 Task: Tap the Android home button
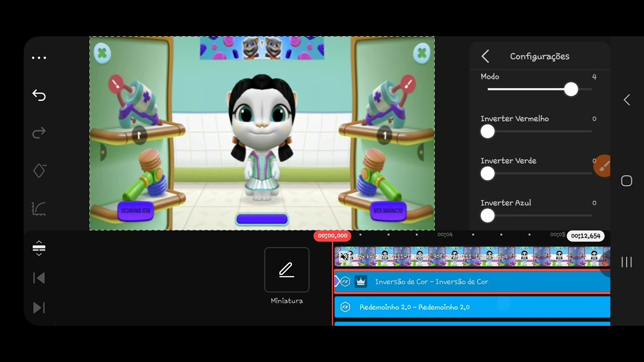(626, 181)
